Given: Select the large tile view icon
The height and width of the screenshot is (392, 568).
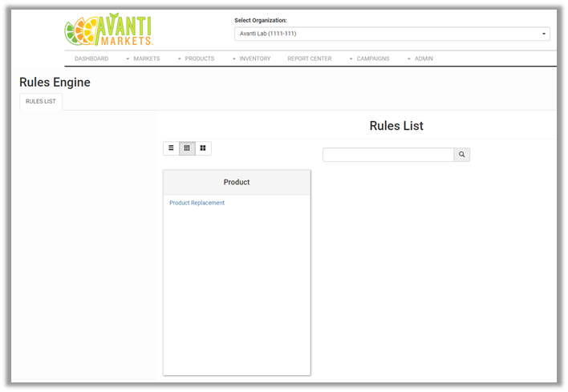Looking at the screenshot, I should 203,148.
